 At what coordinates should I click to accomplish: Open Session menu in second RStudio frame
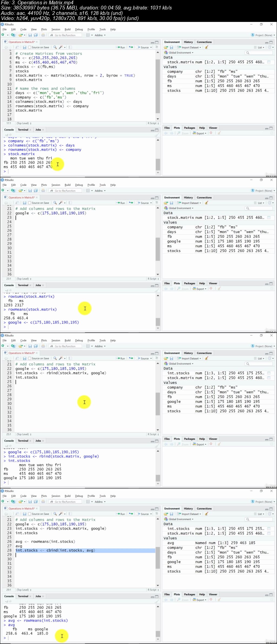click(x=56, y=185)
